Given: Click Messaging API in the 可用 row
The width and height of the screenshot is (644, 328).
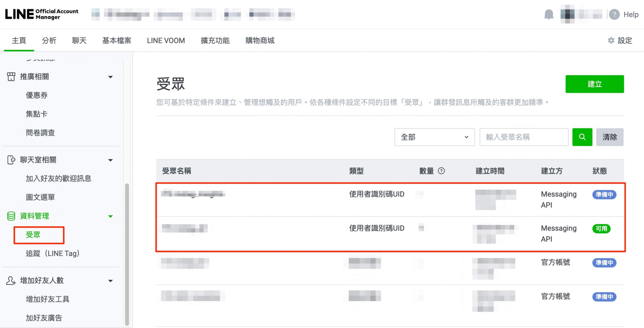Looking at the screenshot, I should [559, 233].
